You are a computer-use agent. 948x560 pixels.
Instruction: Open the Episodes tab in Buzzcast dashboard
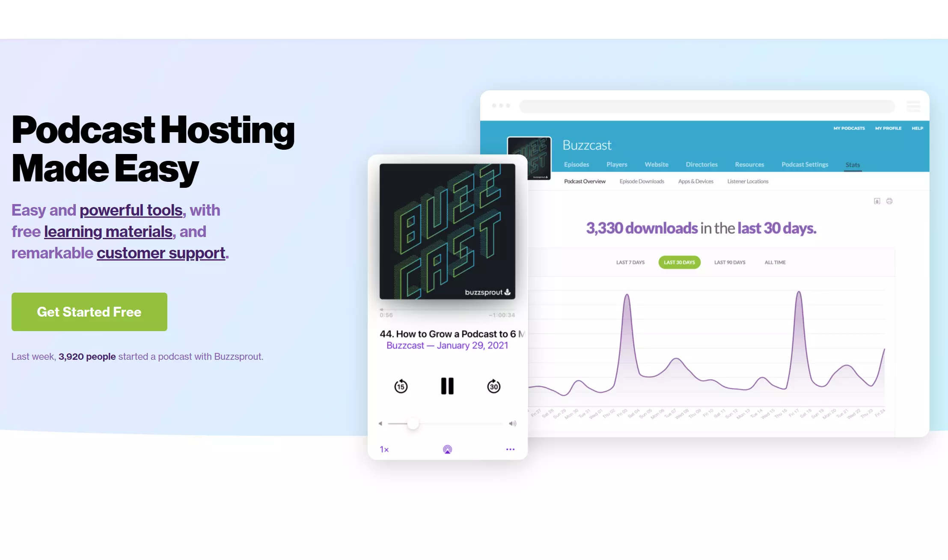click(x=575, y=164)
